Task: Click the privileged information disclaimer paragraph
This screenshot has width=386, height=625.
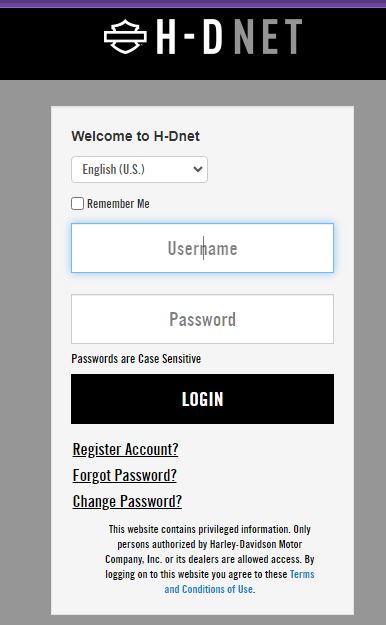Action: 210,559
